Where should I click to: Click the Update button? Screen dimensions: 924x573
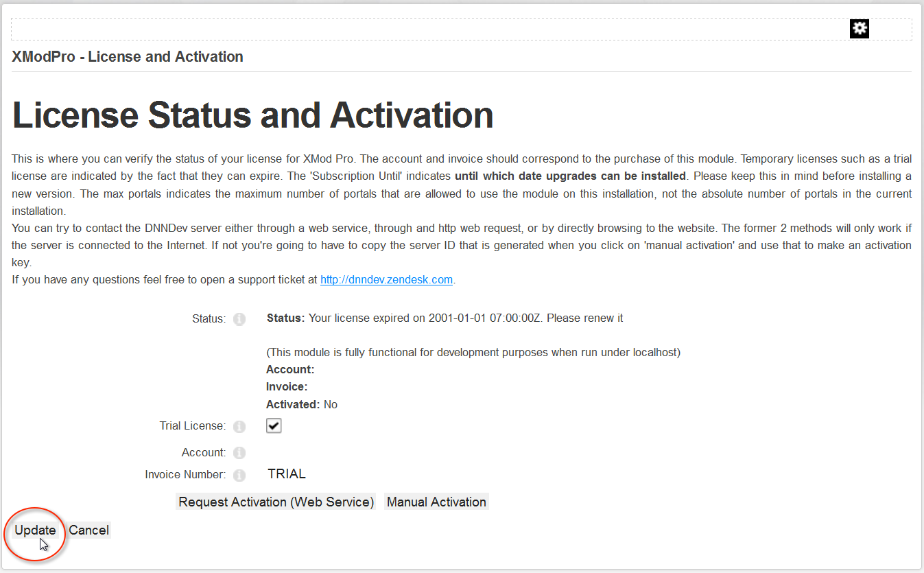pyautogui.click(x=35, y=530)
